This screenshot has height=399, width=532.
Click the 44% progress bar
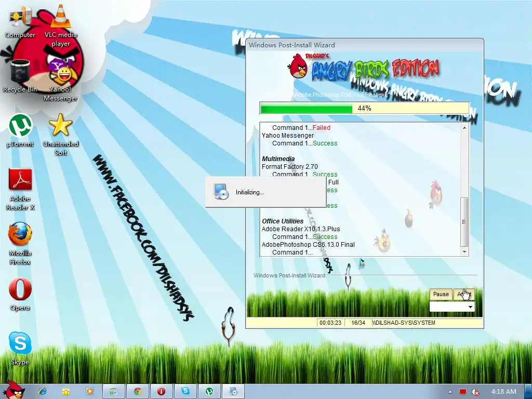(364, 108)
